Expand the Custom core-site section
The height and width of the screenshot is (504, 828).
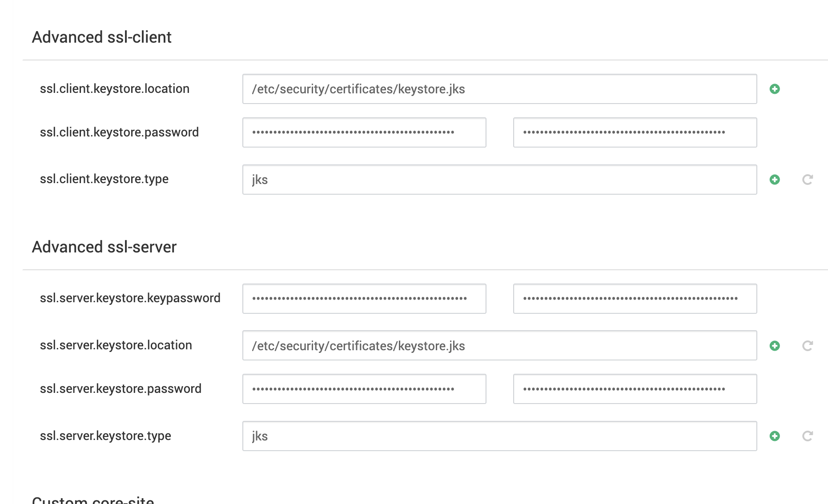[93, 500]
